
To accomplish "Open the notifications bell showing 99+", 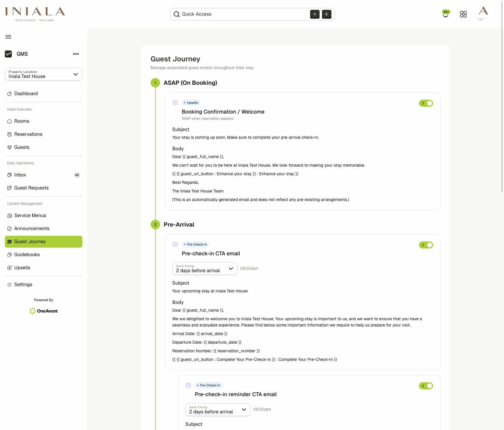I will click(x=446, y=14).
